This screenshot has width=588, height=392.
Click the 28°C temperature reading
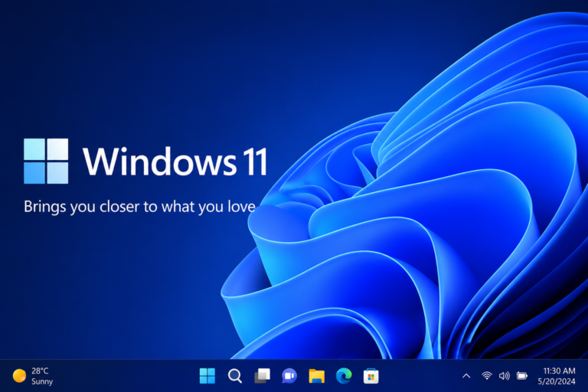tap(40, 371)
